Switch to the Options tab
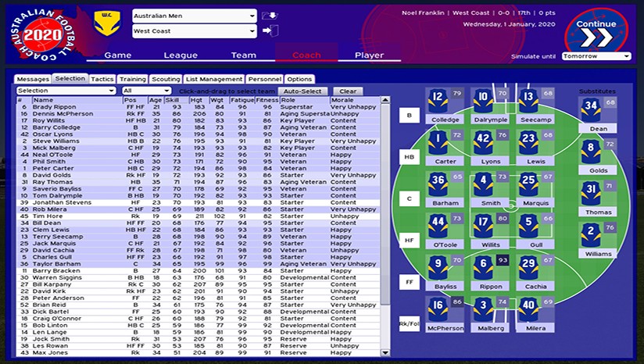 click(299, 79)
